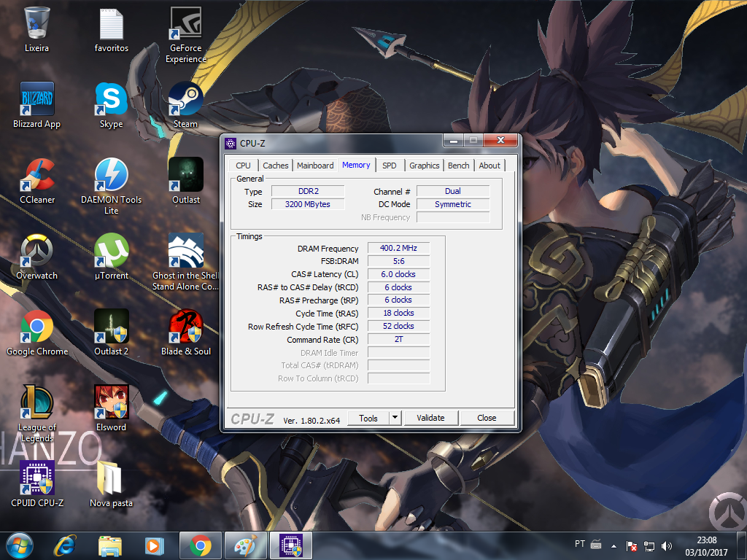The height and width of the screenshot is (560, 747).
Task: Select the Nova pasta folder icon
Action: [x=111, y=484]
